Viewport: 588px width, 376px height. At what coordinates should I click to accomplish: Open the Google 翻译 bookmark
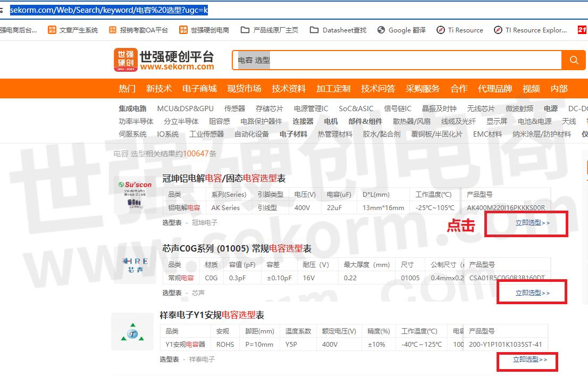(x=401, y=30)
